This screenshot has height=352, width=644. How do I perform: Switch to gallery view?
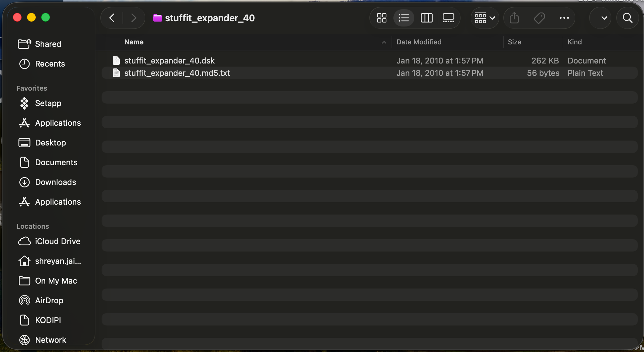click(x=449, y=18)
